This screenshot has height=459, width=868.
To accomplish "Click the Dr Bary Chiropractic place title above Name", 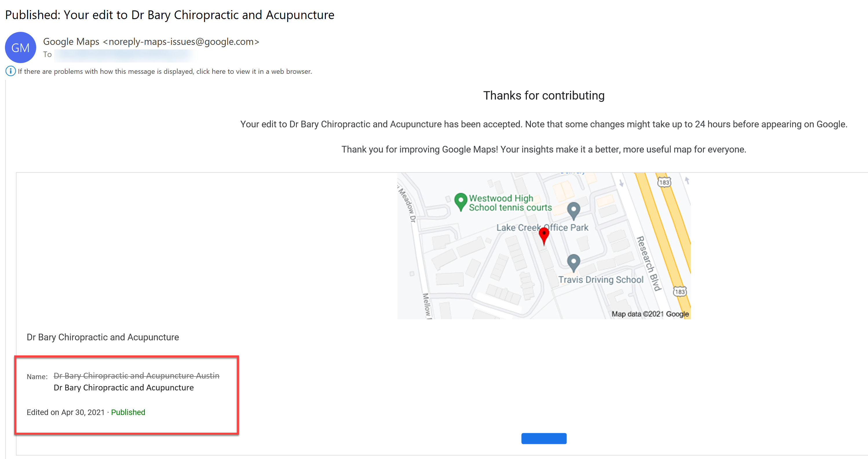I will (x=103, y=337).
